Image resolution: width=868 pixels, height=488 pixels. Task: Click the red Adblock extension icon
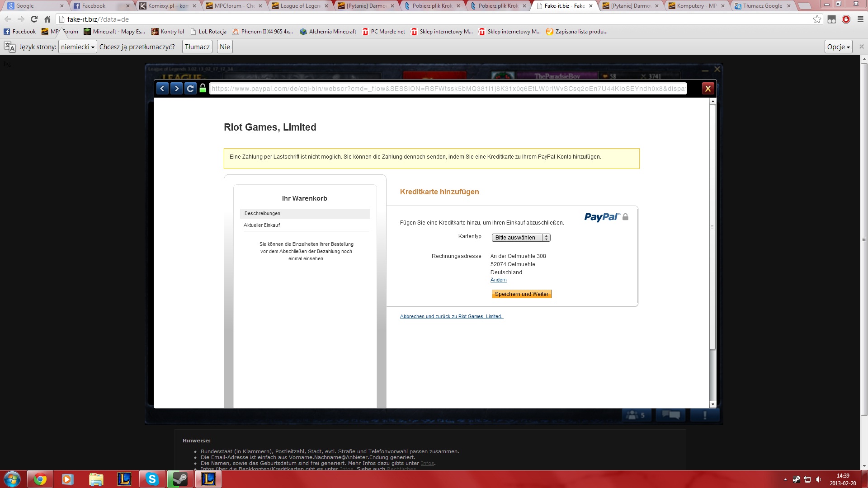click(846, 19)
